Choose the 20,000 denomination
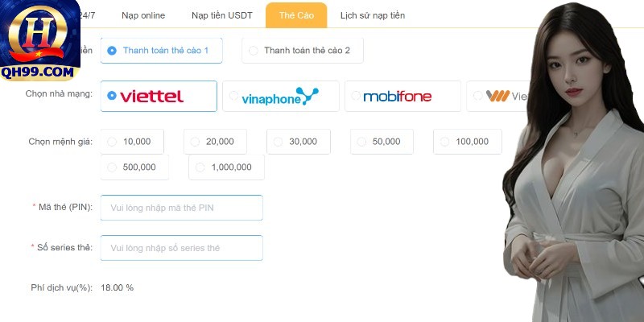Viewport: 644px width, 322px height. click(x=215, y=142)
